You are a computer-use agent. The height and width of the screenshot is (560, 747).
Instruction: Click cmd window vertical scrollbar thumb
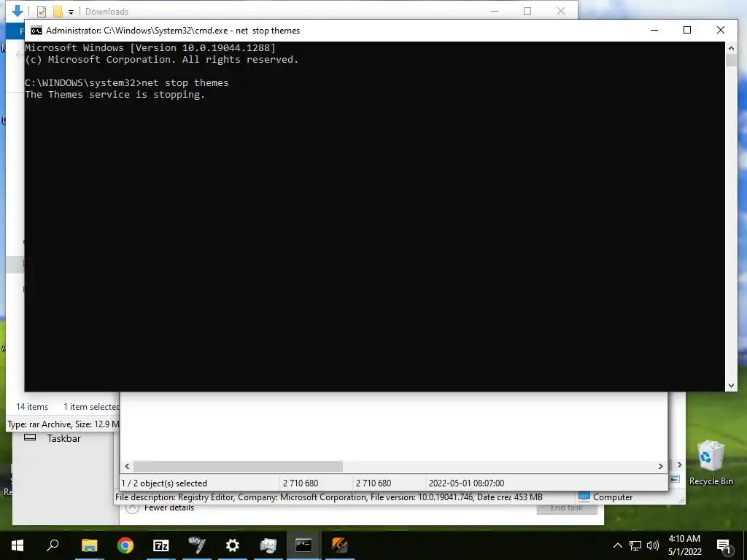click(731, 61)
